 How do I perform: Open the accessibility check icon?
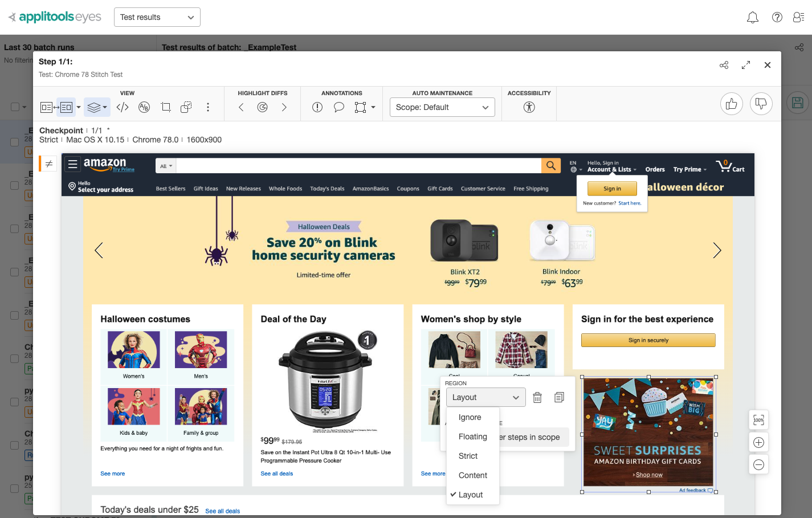[x=529, y=107]
